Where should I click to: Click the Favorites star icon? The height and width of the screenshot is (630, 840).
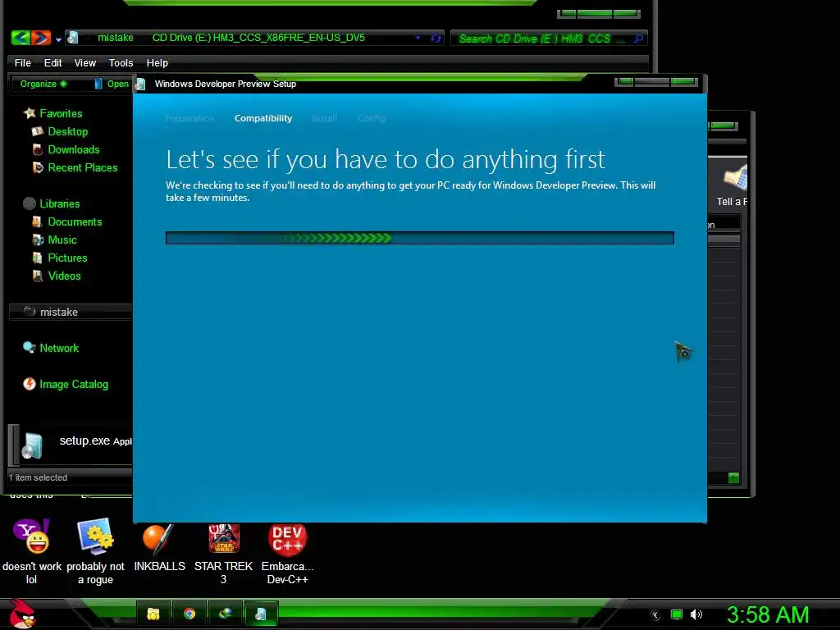click(x=30, y=113)
